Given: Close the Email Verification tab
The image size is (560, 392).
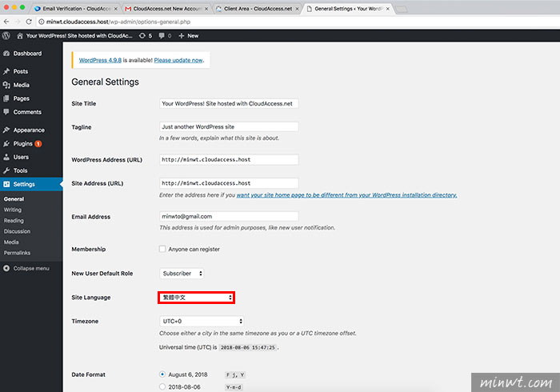Looking at the screenshot, I should pos(116,9).
